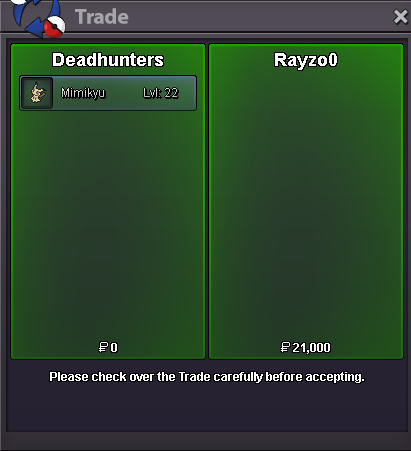Click the blank space beside Mimikyu's name in the row
The width and height of the screenshot is (411, 451).
click(x=123, y=93)
